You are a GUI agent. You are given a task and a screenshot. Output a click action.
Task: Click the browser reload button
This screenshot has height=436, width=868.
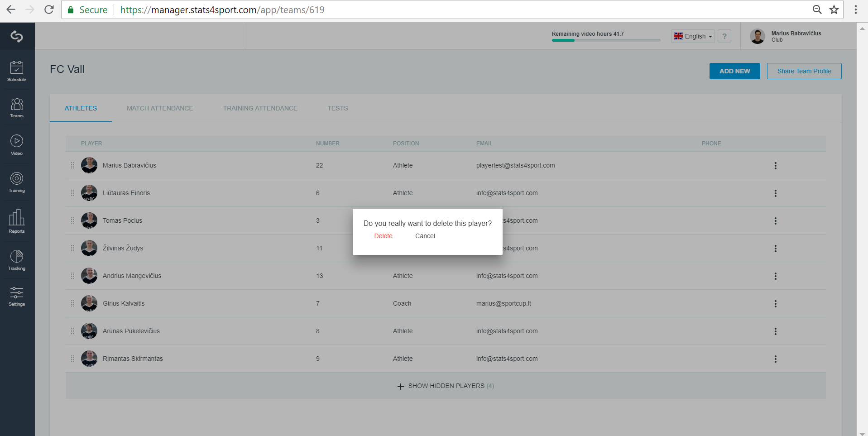click(49, 10)
